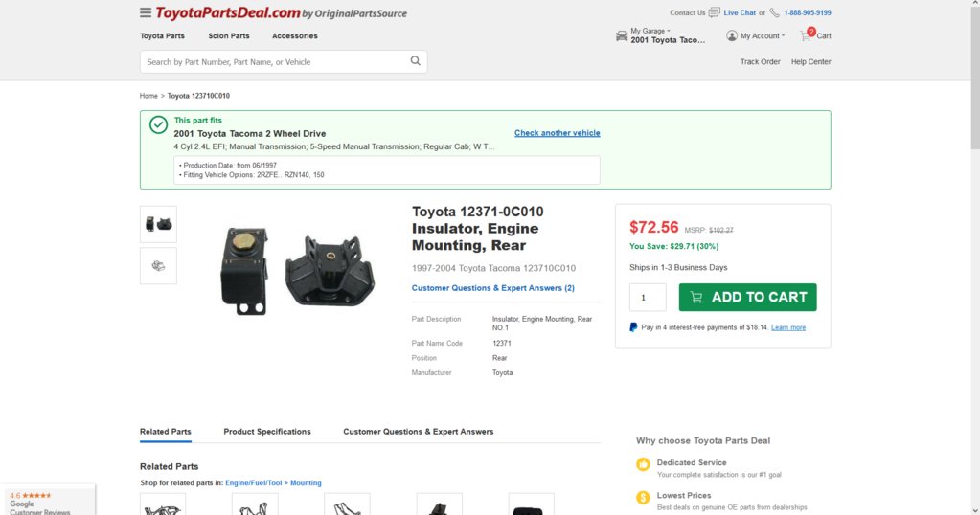The width and height of the screenshot is (980, 515).
Task: Click the phone icon beside the number
Action: coord(774,12)
